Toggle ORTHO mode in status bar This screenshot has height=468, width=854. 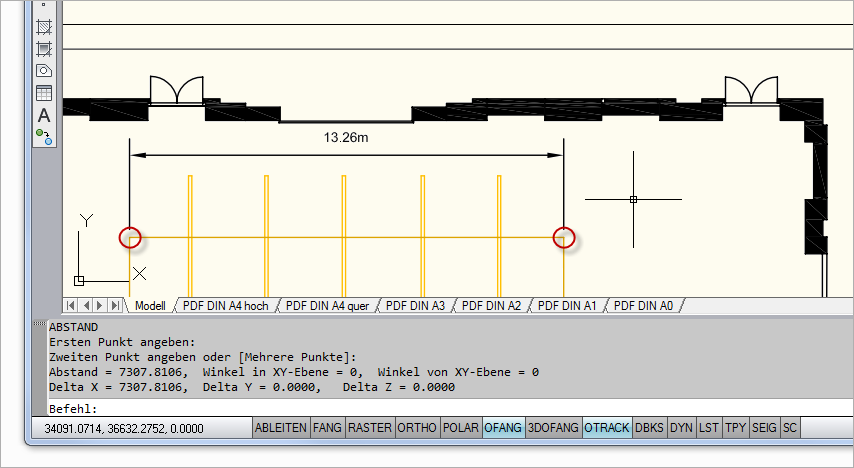[x=417, y=428]
